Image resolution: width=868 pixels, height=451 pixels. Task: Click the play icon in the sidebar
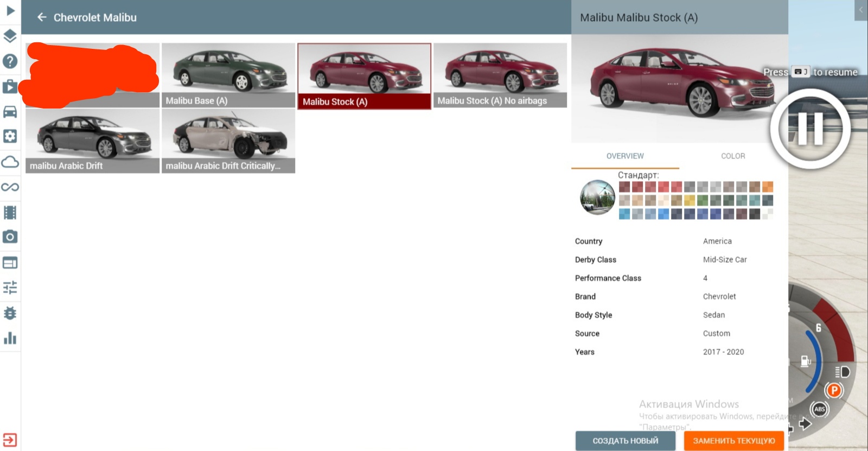pos(10,10)
